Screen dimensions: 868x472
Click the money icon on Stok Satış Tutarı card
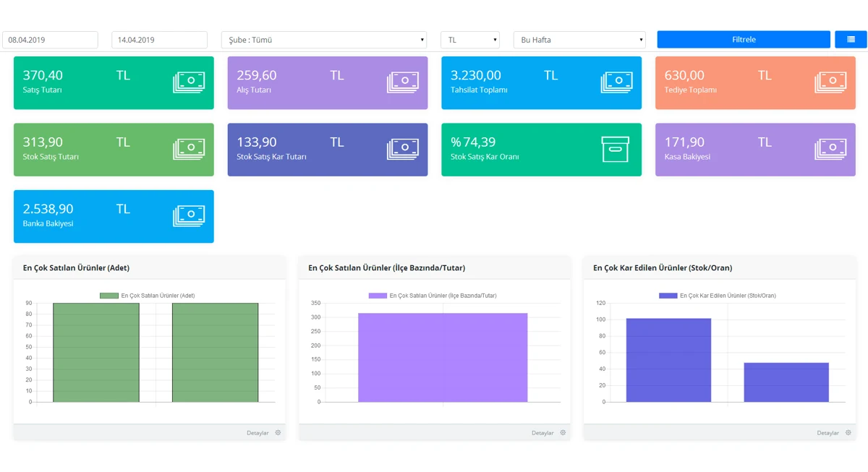point(189,149)
